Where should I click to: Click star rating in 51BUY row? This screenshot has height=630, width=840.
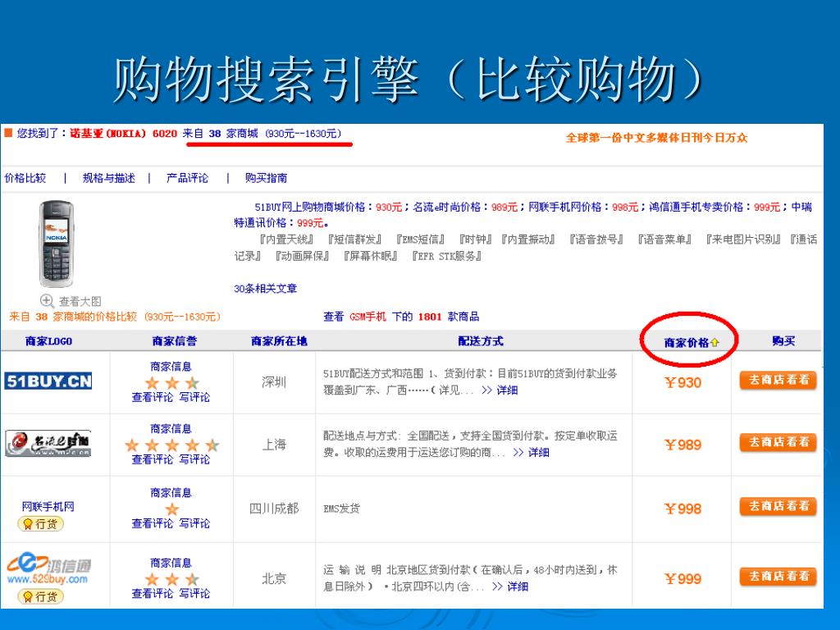coord(172,382)
